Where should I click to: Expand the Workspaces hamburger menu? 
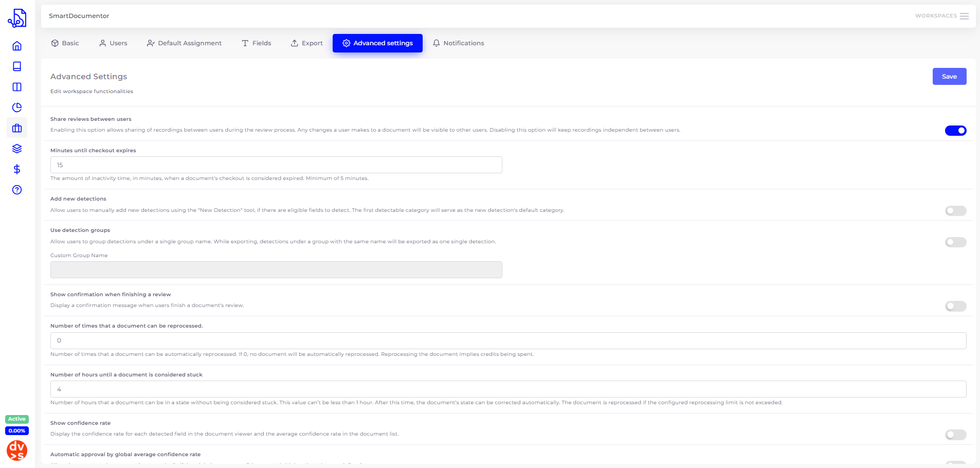(x=964, y=16)
